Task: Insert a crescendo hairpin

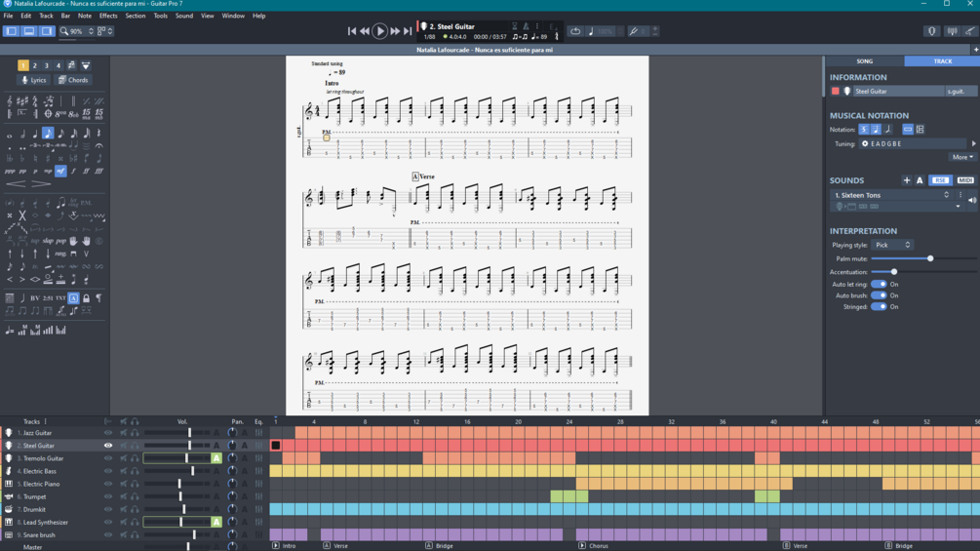Action: point(16,183)
